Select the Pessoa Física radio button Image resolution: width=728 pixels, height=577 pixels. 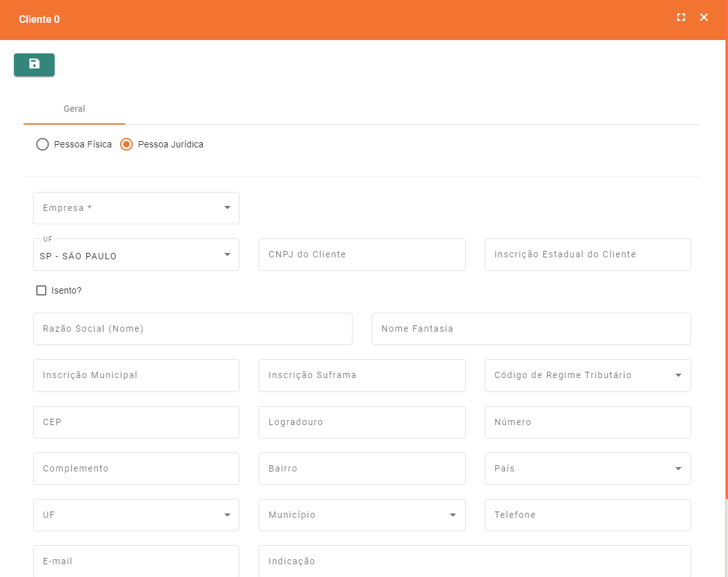43,144
